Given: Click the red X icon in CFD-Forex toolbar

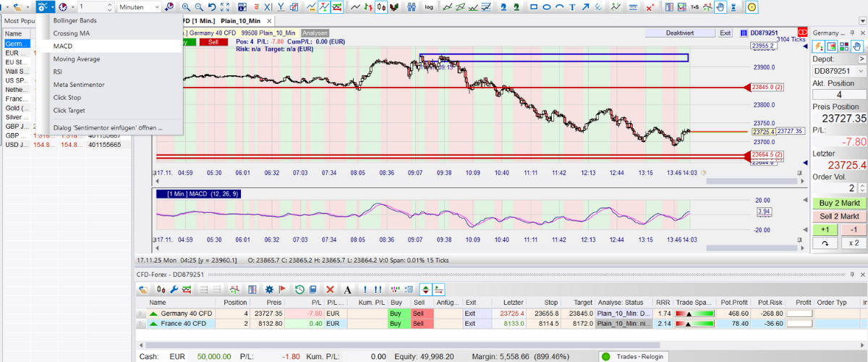Looking at the screenshot, I should click(330, 290).
